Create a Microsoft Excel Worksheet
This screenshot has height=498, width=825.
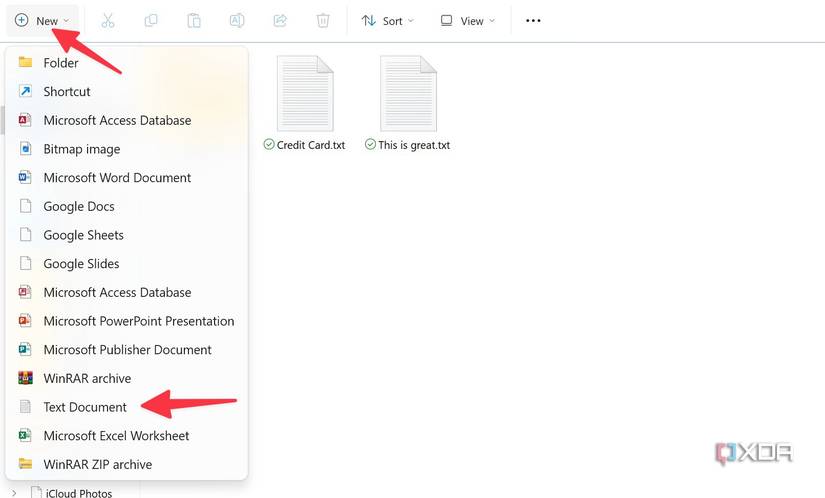coord(127,435)
